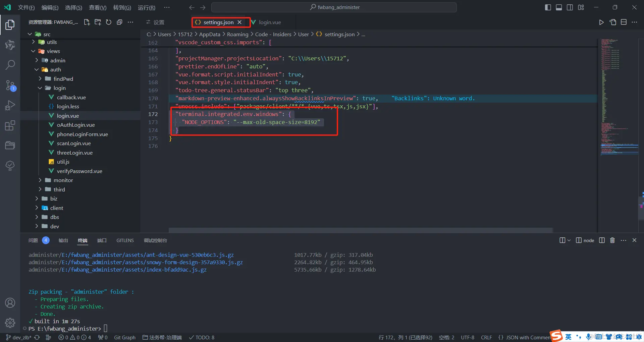Open terminal launch profile dropdown arrow
The width and height of the screenshot is (644, 342).
569,240
